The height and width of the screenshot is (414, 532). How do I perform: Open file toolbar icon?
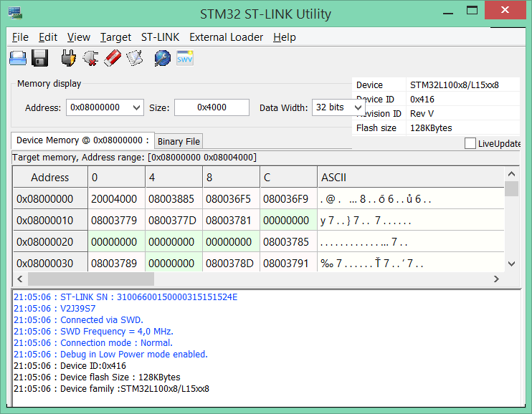coord(18,58)
